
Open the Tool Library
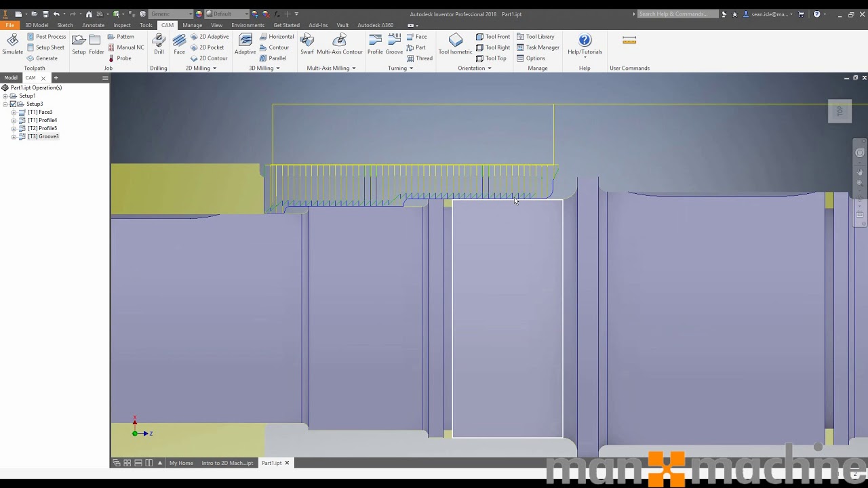click(536, 37)
